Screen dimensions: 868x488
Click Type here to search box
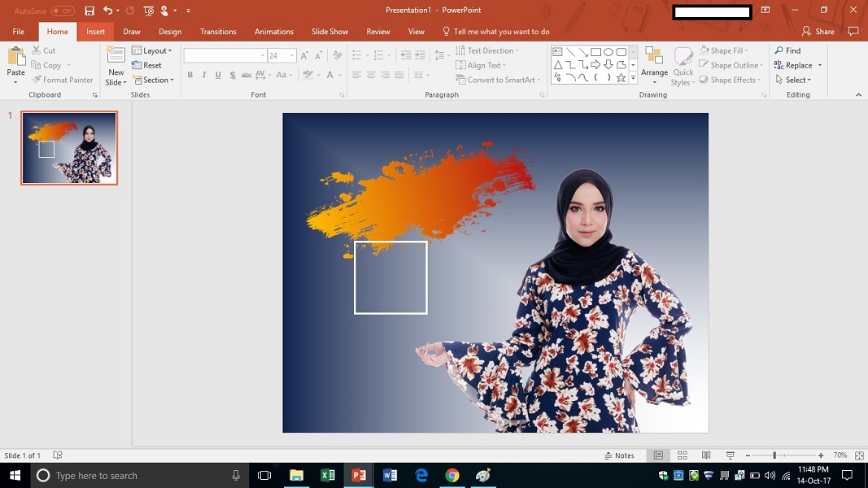(138, 475)
